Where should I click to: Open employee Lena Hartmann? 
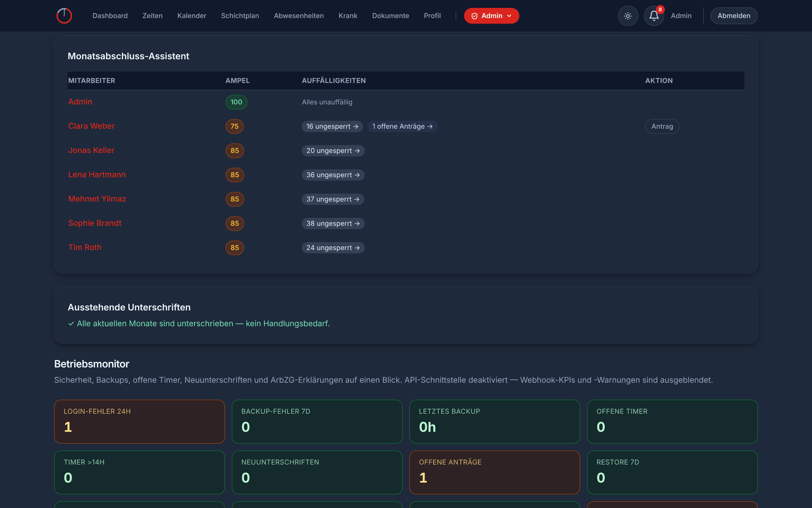tap(97, 174)
